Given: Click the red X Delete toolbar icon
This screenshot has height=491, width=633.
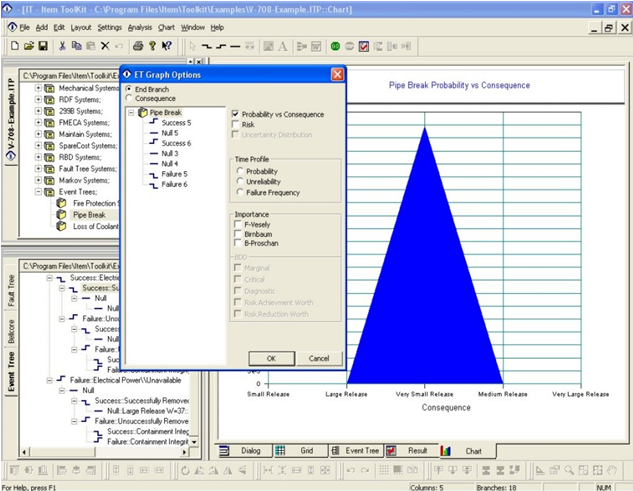Looking at the screenshot, I should [105, 46].
